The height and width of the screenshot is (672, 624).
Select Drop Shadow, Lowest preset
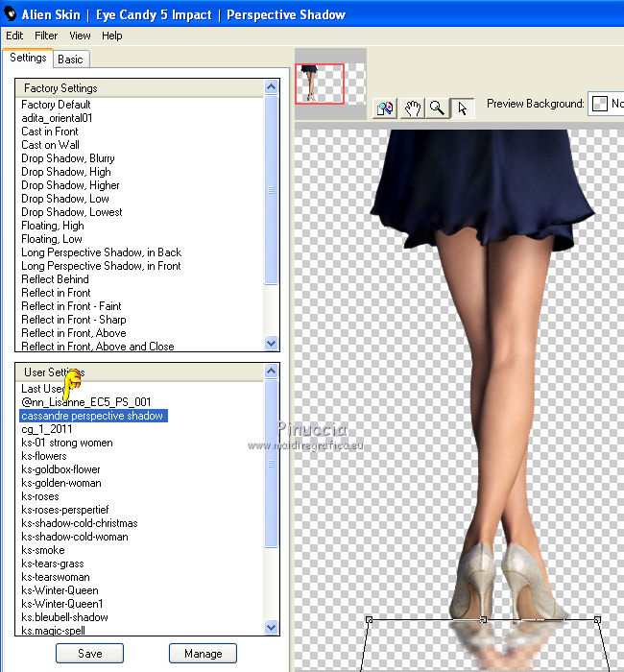coord(72,212)
